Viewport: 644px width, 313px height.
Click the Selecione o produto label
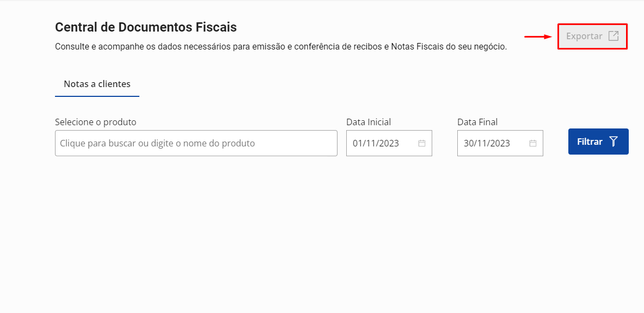point(95,122)
